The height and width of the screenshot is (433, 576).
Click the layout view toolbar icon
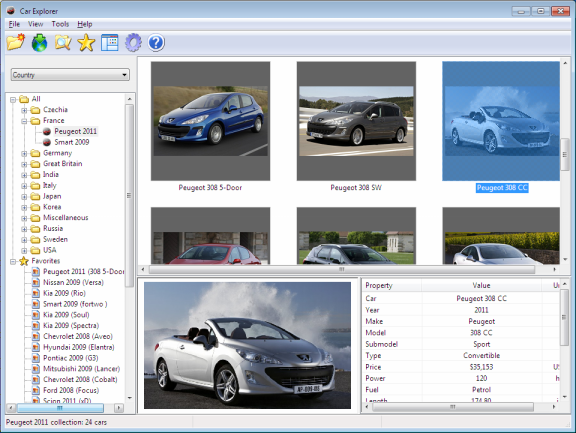click(109, 42)
